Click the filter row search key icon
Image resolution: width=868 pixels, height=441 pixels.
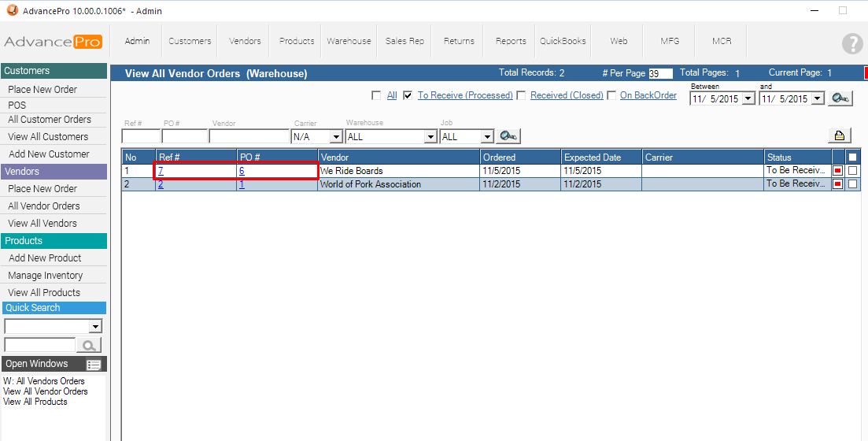coord(508,136)
